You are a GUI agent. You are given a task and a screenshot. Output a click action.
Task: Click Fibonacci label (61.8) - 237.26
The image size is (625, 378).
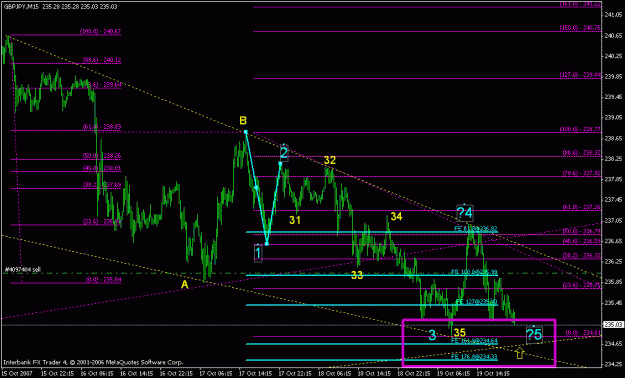581,207
